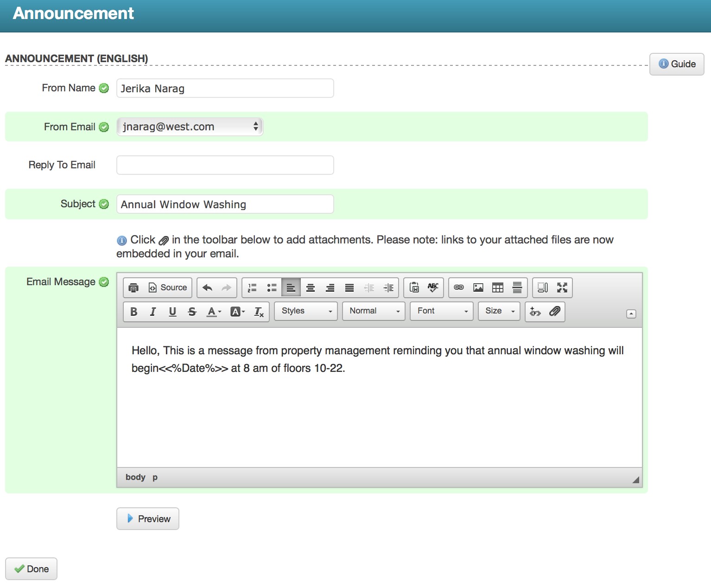Insert a numbered list
The width and height of the screenshot is (711, 588).
pos(252,288)
